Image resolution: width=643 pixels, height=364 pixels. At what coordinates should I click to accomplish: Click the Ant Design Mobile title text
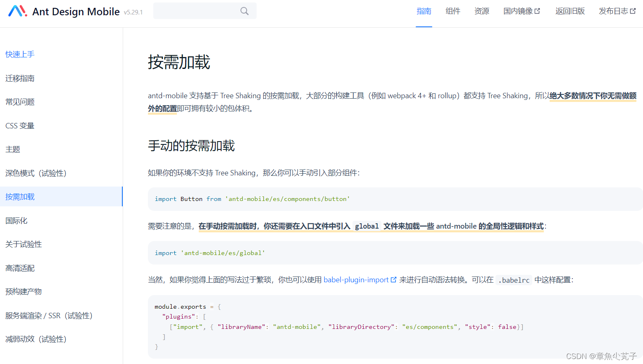pyautogui.click(x=76, y=12)
